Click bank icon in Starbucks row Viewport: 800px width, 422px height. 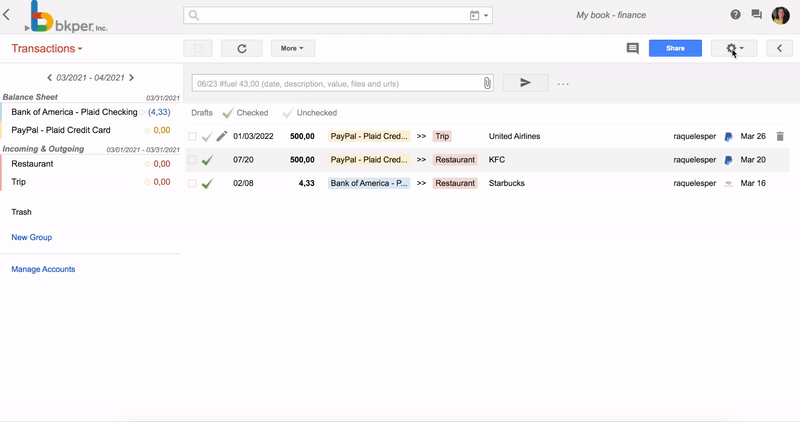729,184
